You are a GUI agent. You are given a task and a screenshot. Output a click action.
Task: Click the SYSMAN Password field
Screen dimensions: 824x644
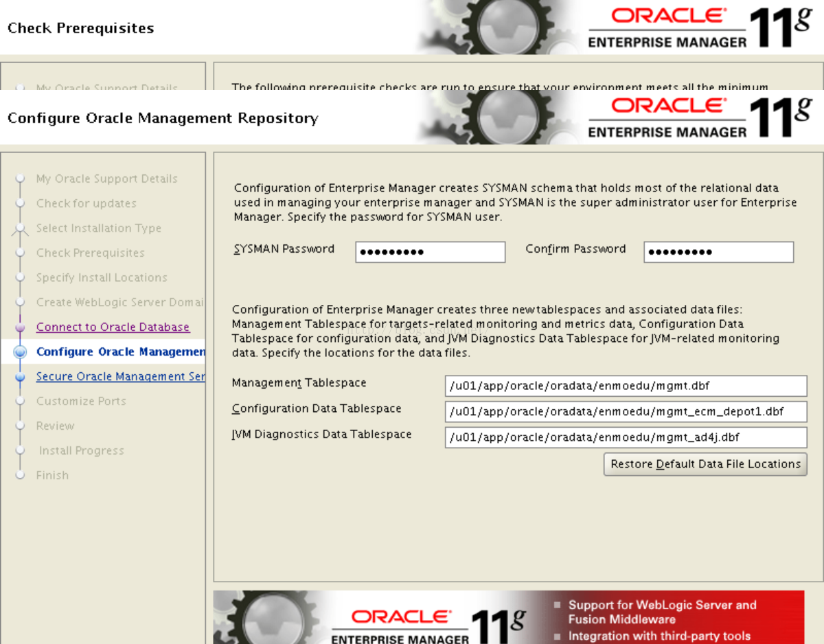coord(430,252)
